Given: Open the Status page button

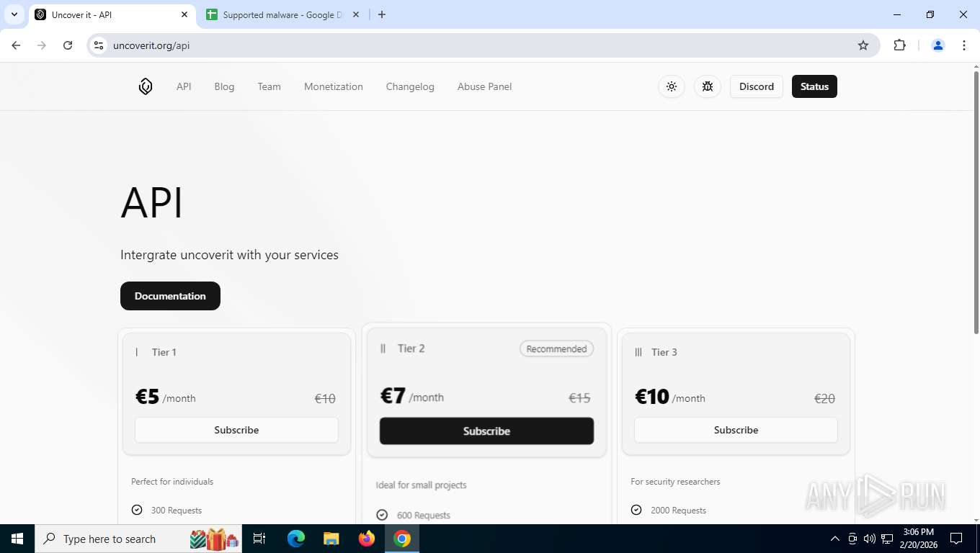Looking at the screenshot, I should click(814, 86).
